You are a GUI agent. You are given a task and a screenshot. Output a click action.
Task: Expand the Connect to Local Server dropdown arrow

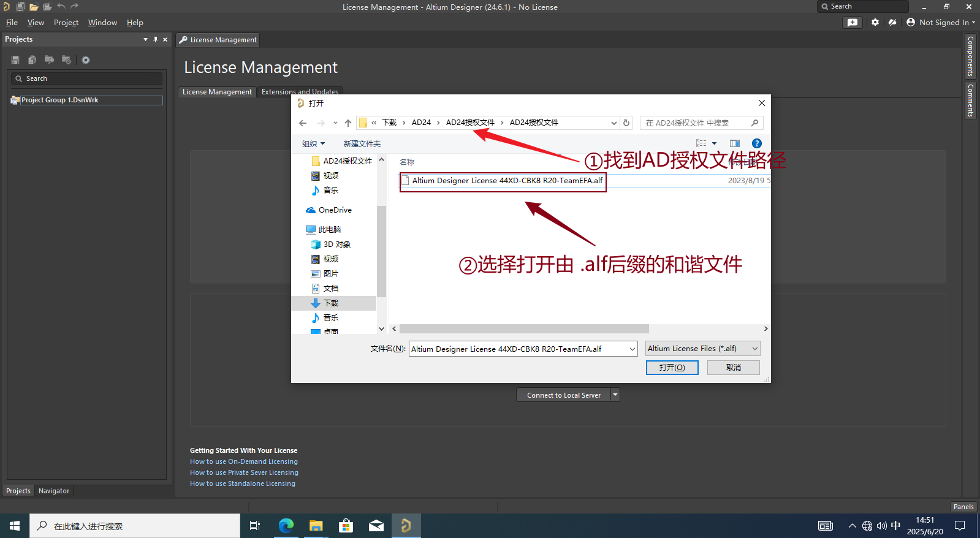pos(615,395)
